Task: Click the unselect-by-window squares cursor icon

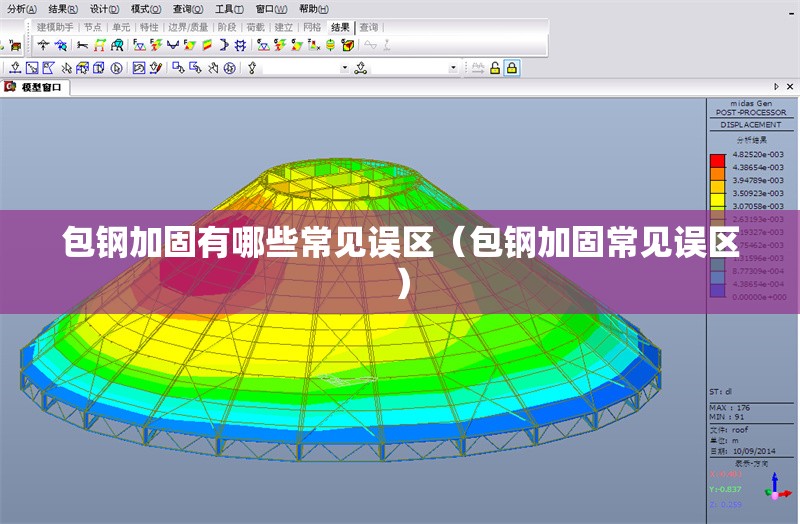Action: tap(178, 68)
